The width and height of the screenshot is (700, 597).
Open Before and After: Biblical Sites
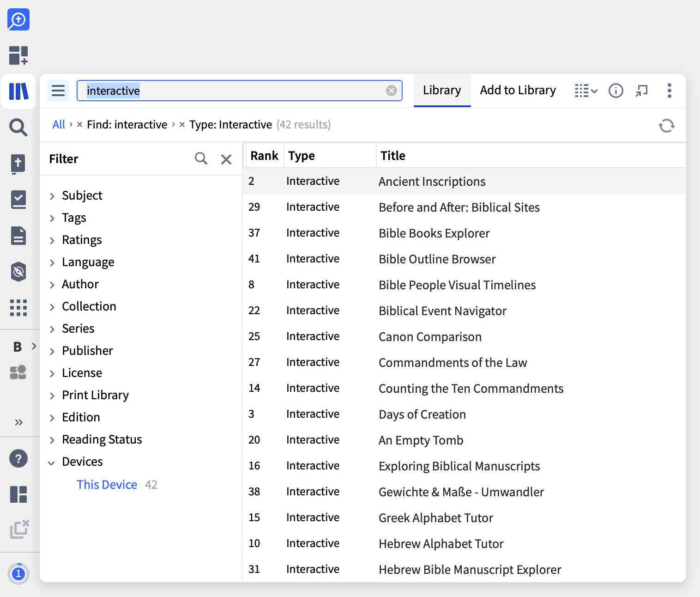coord(465,207)
